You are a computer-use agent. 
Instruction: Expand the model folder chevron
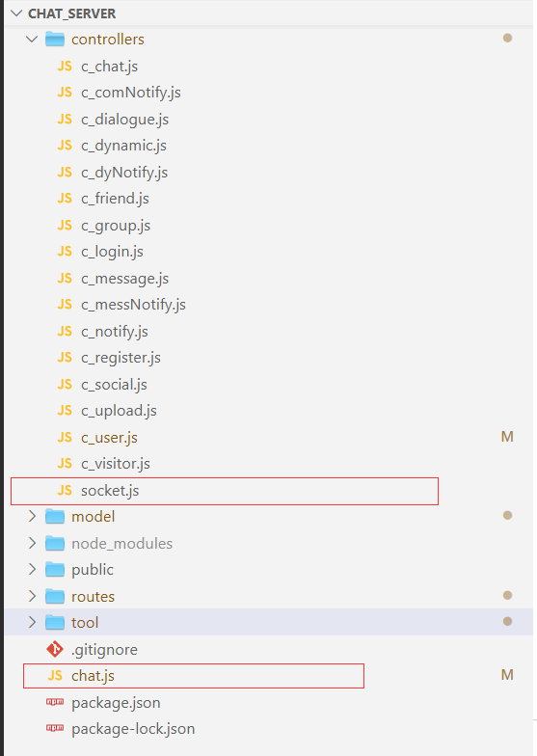click(x=32, y=517)
